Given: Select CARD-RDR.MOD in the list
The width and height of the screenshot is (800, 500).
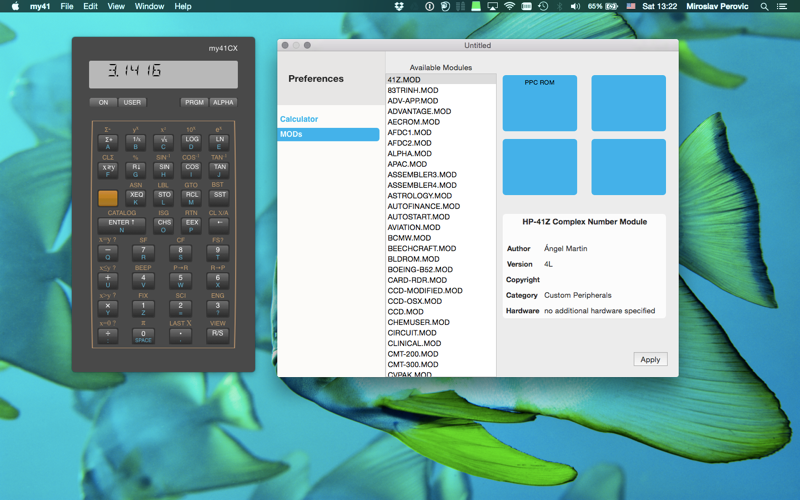Looking at the screenshot, I should click(441, 280).
